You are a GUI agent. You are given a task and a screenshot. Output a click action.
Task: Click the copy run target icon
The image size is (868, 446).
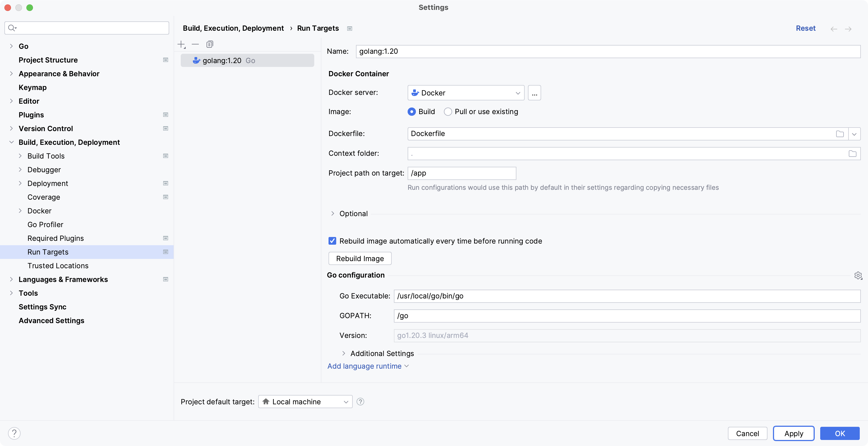(210, 44)
